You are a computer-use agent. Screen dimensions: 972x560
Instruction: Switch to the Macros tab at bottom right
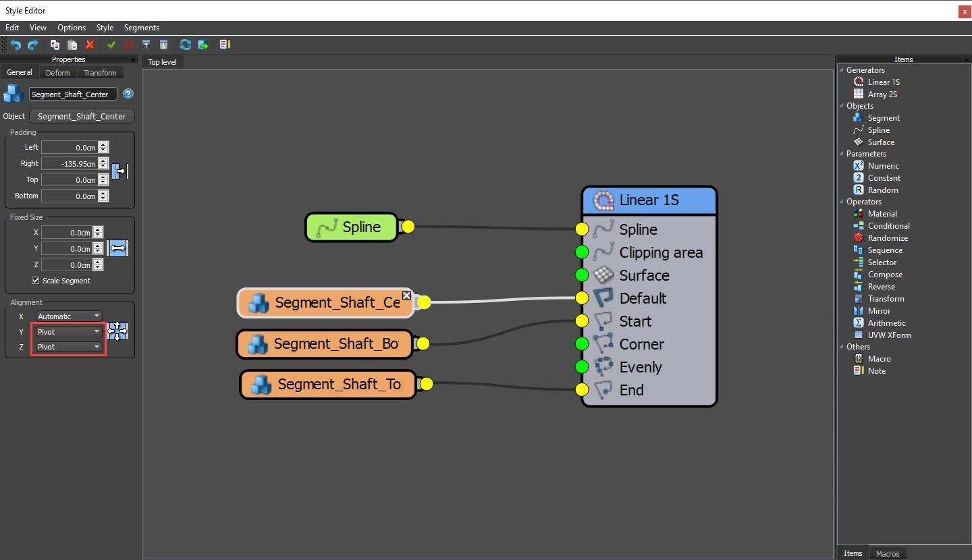click(887, 553)
